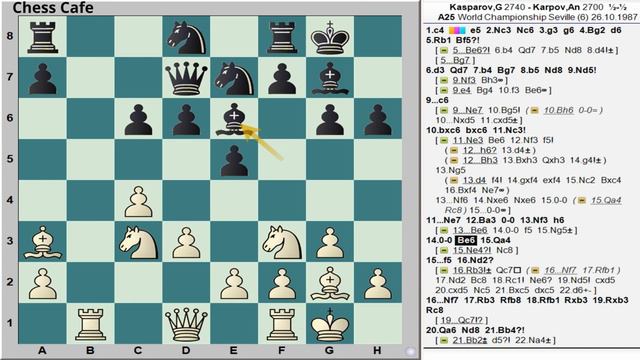640x360 pixels.
Task: Jump to move 9.Nd5! in notation
Action: coord(582,70)
